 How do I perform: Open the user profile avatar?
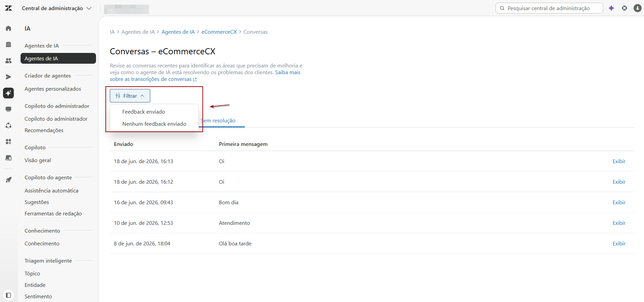click(x=637, y=8)
